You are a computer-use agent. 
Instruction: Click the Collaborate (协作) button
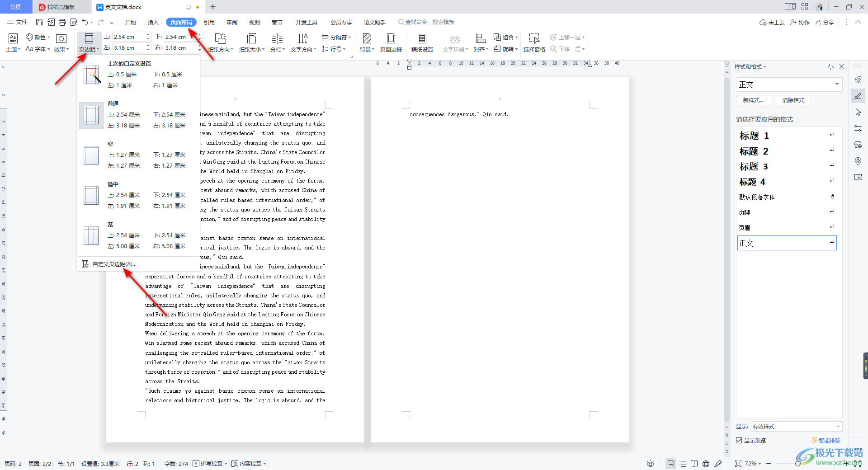pyautogui.click(x=800, y=22)
